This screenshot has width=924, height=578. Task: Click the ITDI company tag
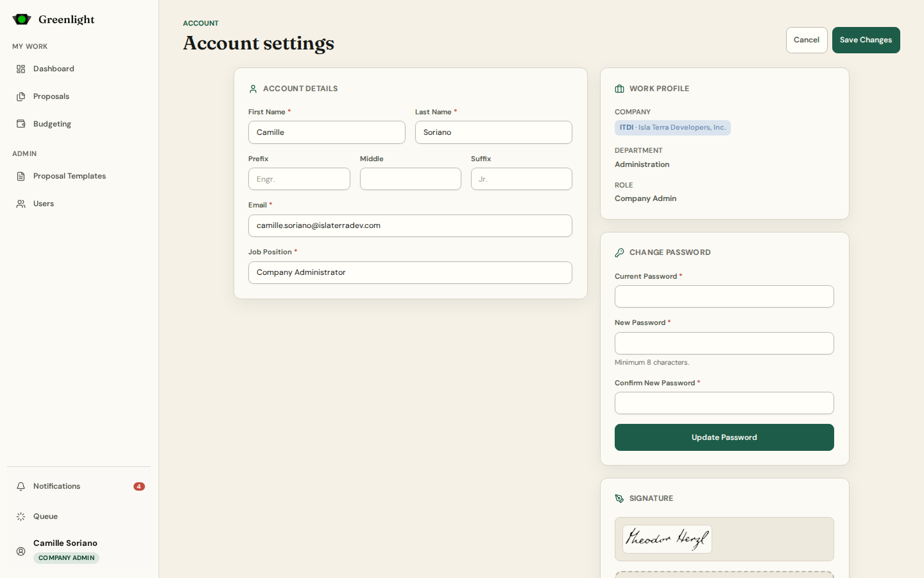672,128
